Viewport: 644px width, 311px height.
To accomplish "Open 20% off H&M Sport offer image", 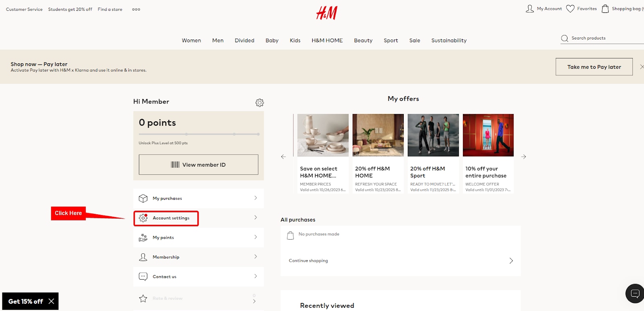I will [433, 135].
